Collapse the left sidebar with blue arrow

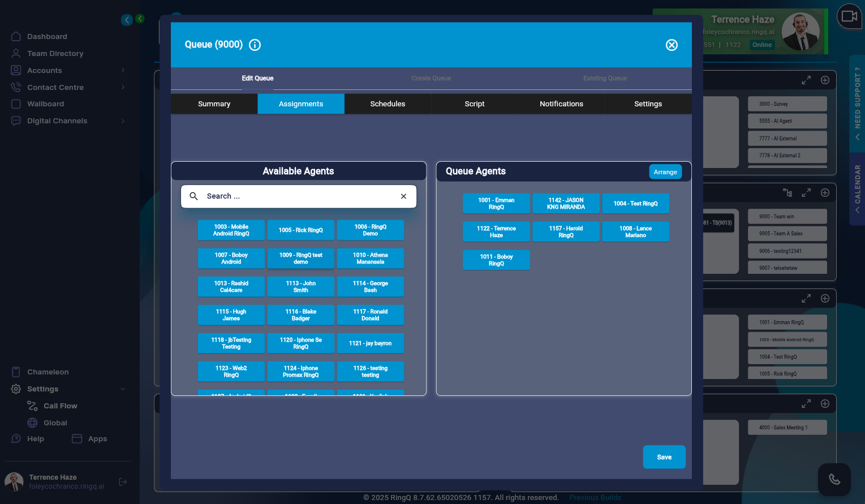127,20
